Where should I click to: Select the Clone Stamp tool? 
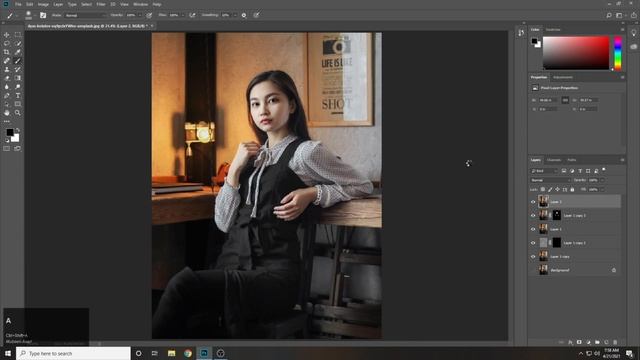(7, 69)
